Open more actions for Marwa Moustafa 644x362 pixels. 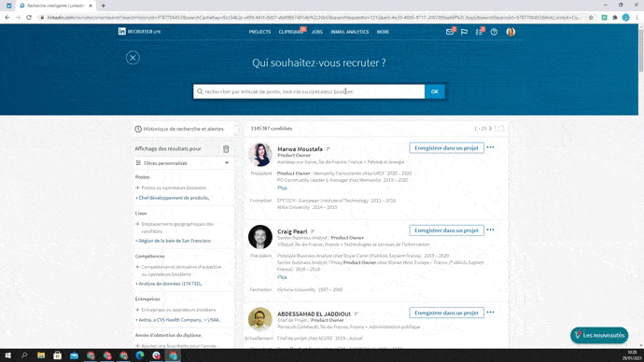pyautogui.click(x=490, y=147)
